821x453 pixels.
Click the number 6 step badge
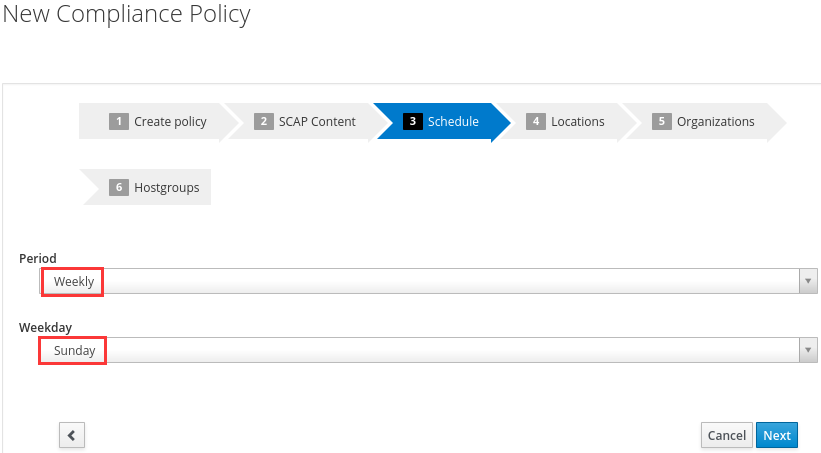pyautogui.click(x=119, y=187)
